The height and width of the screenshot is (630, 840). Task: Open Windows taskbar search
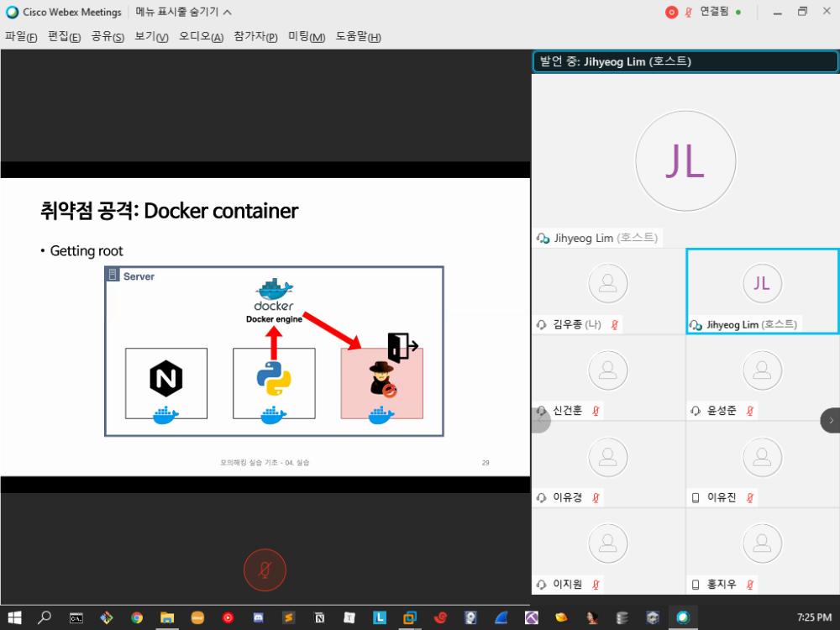(45, 617)
